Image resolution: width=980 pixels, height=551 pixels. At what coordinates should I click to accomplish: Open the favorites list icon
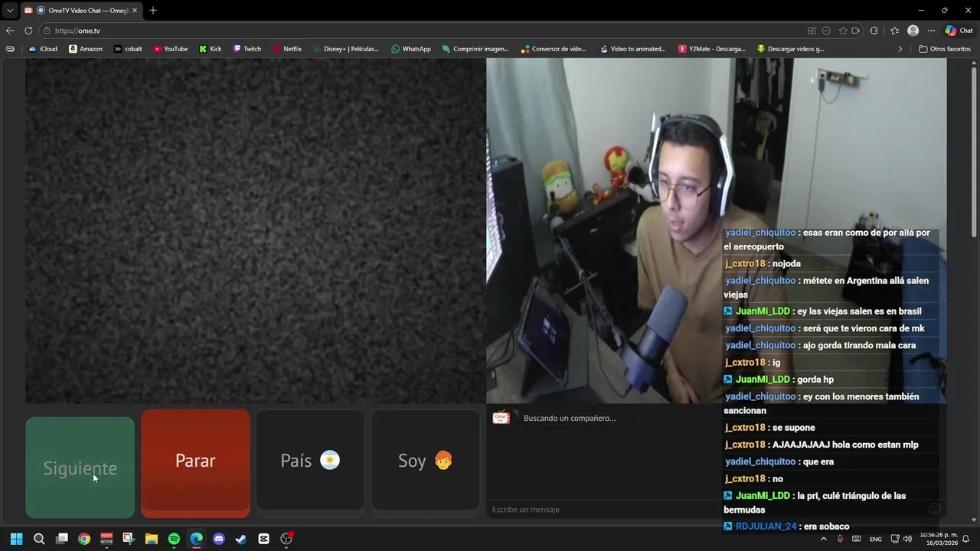pyautogui.click(x=894, y=31)
